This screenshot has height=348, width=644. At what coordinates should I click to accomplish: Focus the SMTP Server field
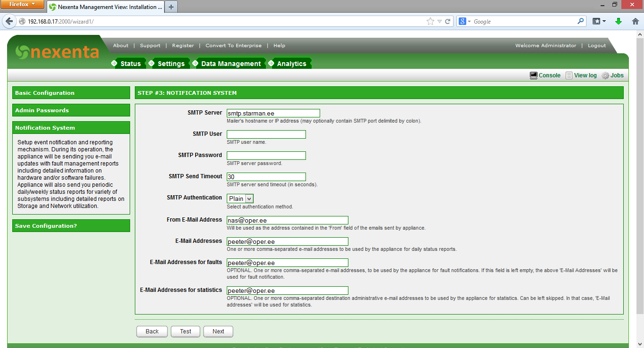273,113
